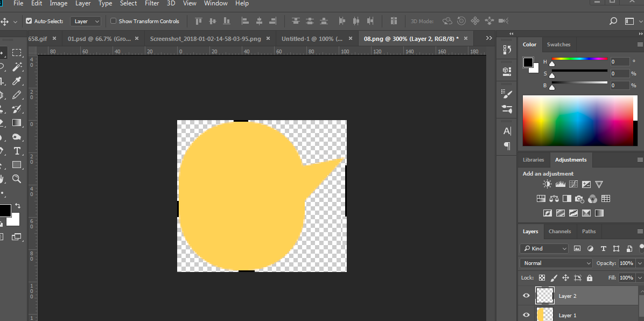This screenshot has width=644, height=321.
Task: Hide Layer 2 with eye icon
Action: [527, 296]
